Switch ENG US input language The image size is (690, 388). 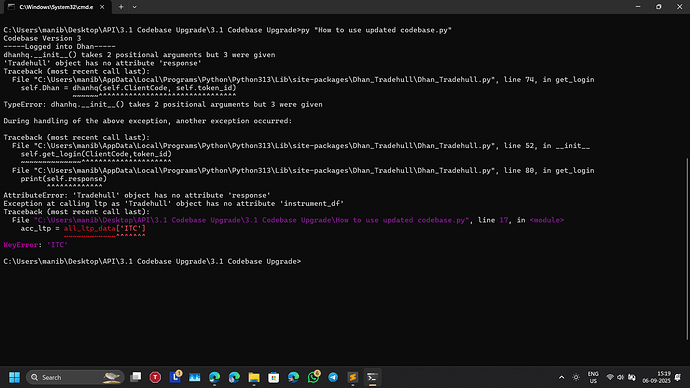[593, 377]
